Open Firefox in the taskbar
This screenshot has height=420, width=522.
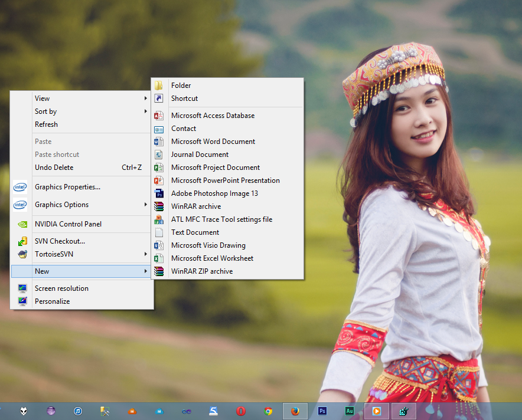click(x=295, y=411)
